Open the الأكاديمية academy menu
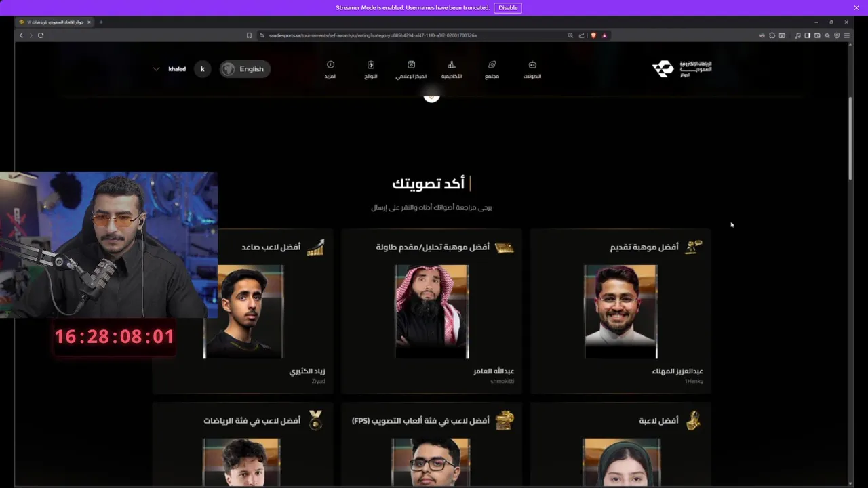 pyautogui.click(x=452, y=70)
